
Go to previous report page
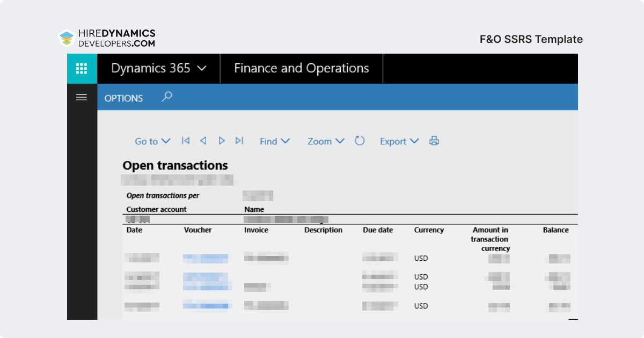[203, 141]
